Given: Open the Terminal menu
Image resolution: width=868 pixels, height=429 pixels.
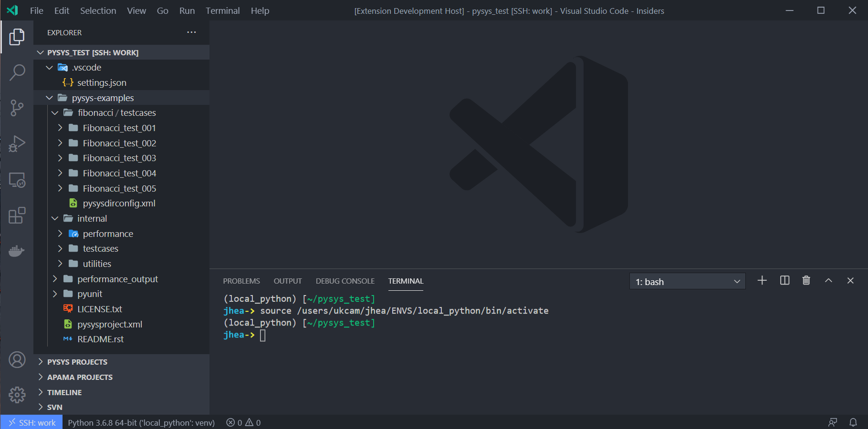Looking at the screenshot, I should click(222, 10).
